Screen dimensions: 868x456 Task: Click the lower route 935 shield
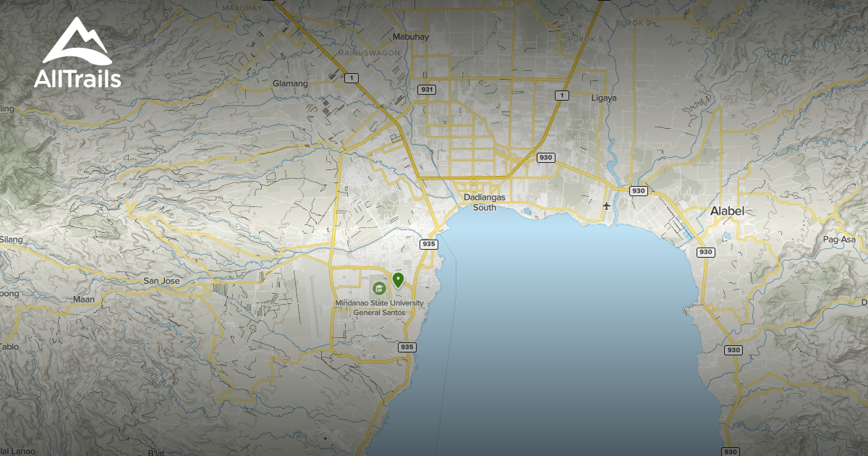click(x=407, y=346)
